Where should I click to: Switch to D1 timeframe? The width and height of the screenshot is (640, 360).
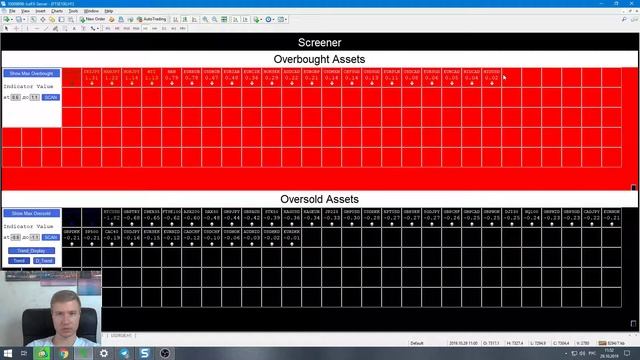click(x=164, y=29)
